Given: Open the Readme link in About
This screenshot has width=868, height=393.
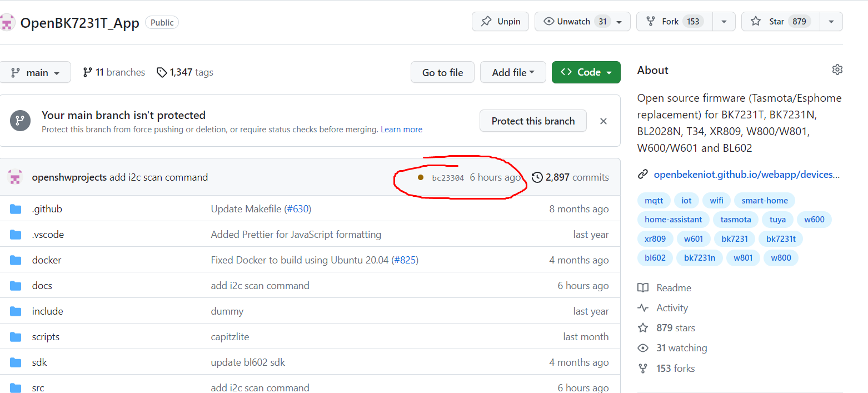Looking at the screenshot, I should (x=674, y=288).
